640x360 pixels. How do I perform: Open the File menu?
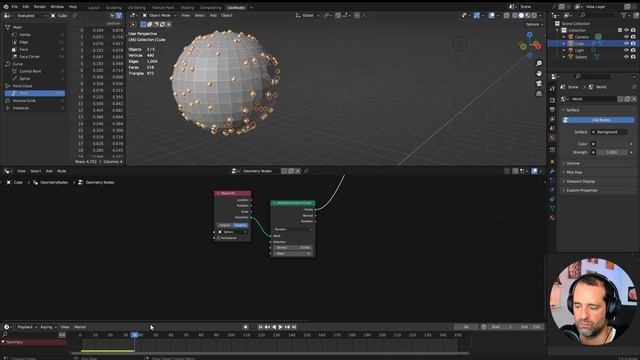coord(15,7)
